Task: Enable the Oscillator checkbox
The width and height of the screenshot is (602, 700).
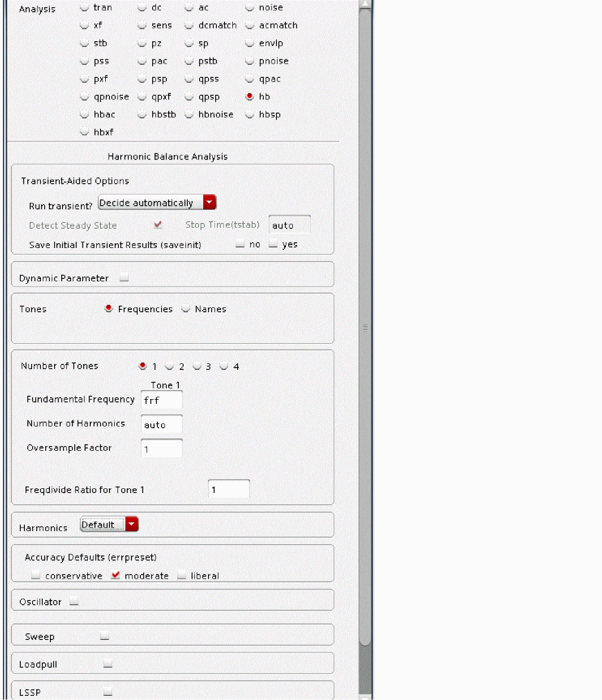Action: (x=74, y=602)
